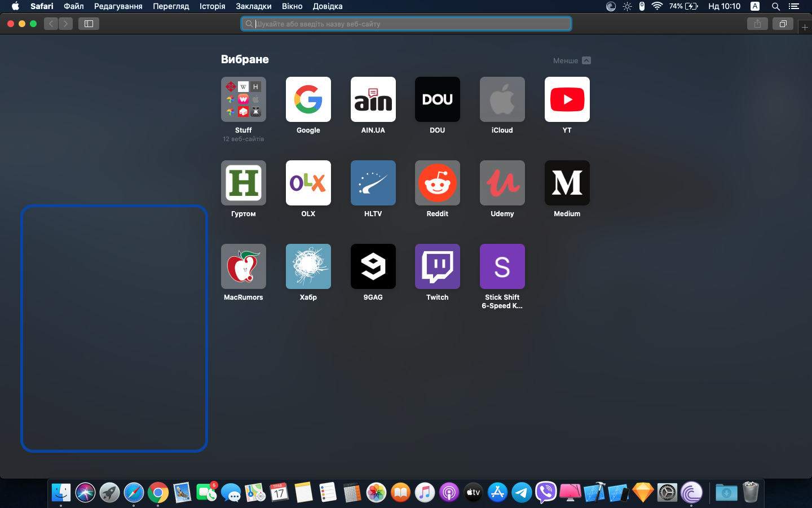Image resolution: width=812 pixels, height=508 pixels.
Task: Open Spotlight search
Action: pyautogui.click(x=776, y=6)
